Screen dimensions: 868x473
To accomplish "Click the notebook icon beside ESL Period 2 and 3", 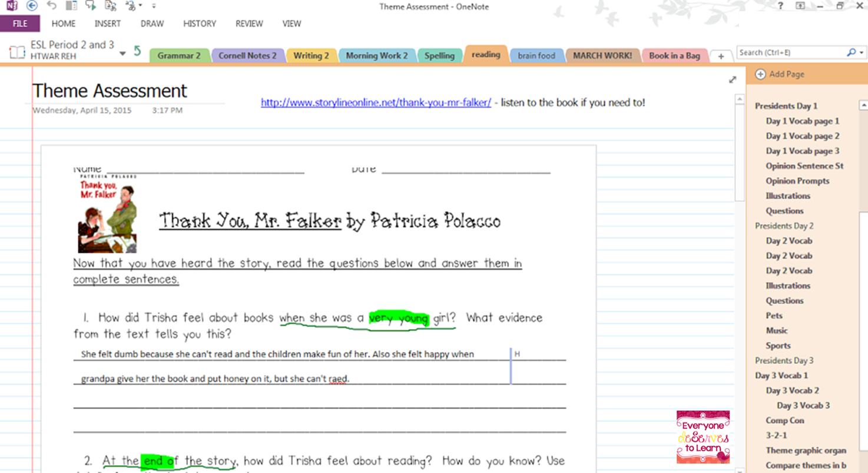I will 17,52.
